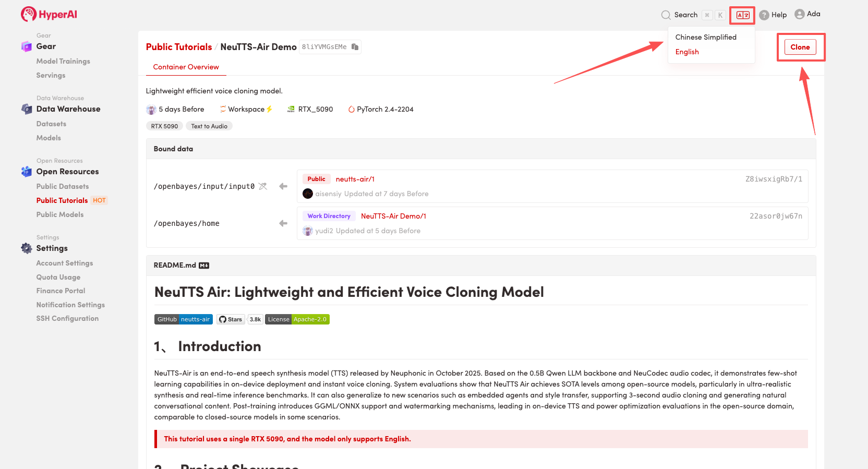Open Help from the question mark icon
The height and width of the screenshot is (469, 868).
pyautogui.click(x=764, y=15)
